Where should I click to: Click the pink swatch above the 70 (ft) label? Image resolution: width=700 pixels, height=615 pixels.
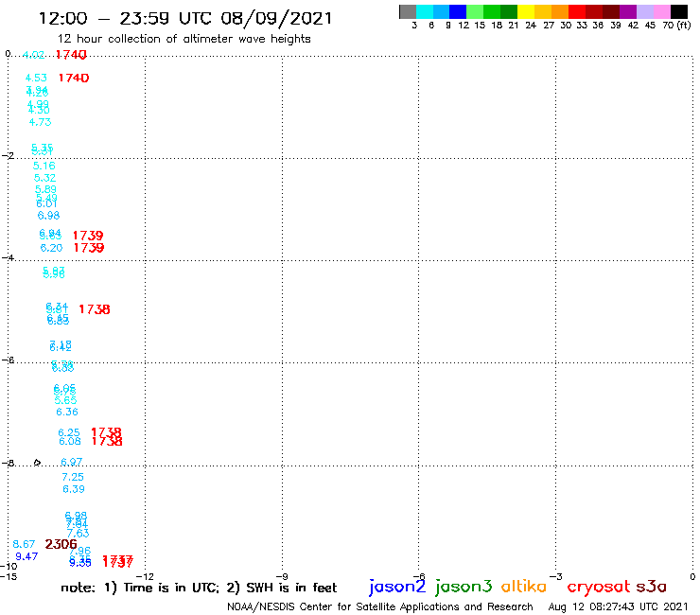662,11
